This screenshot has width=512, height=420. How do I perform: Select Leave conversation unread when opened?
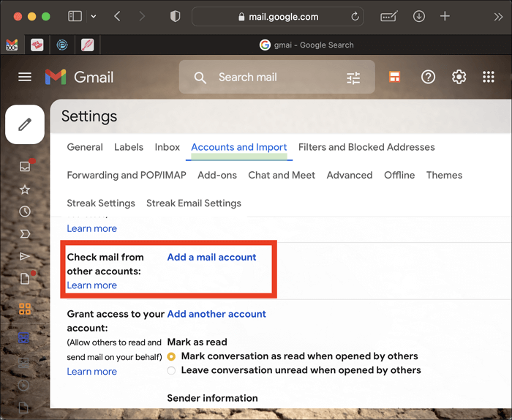[x=172, y=370]
